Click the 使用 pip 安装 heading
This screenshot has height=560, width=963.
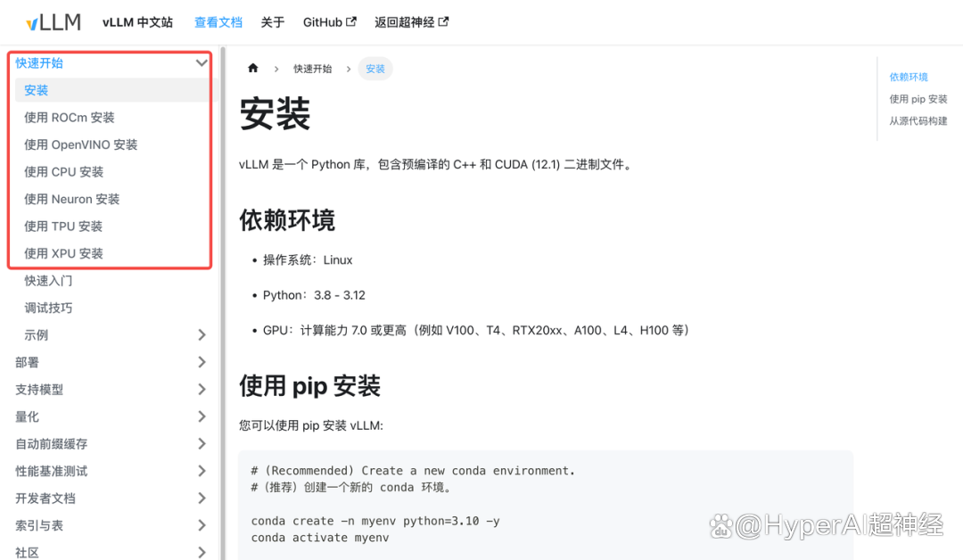309,386
